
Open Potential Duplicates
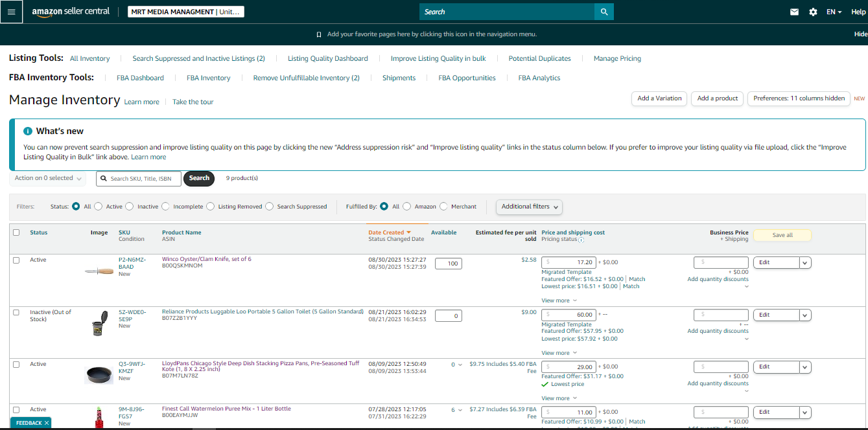540,58
